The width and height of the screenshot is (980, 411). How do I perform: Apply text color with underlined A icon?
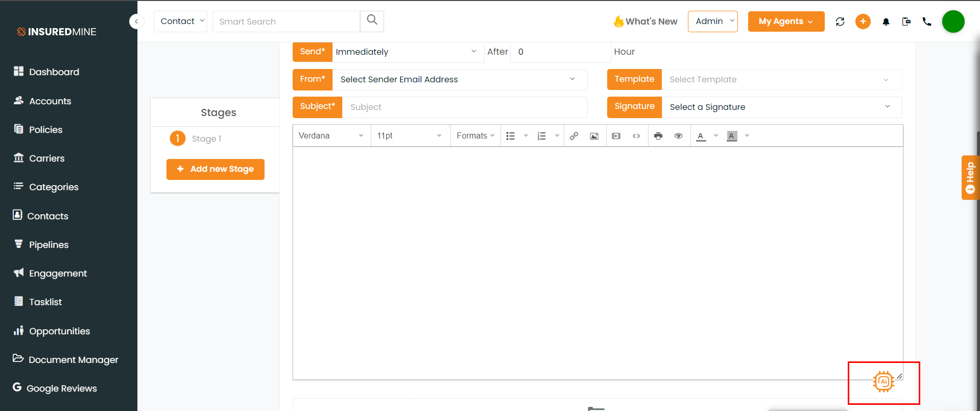[x=701, y=136]
